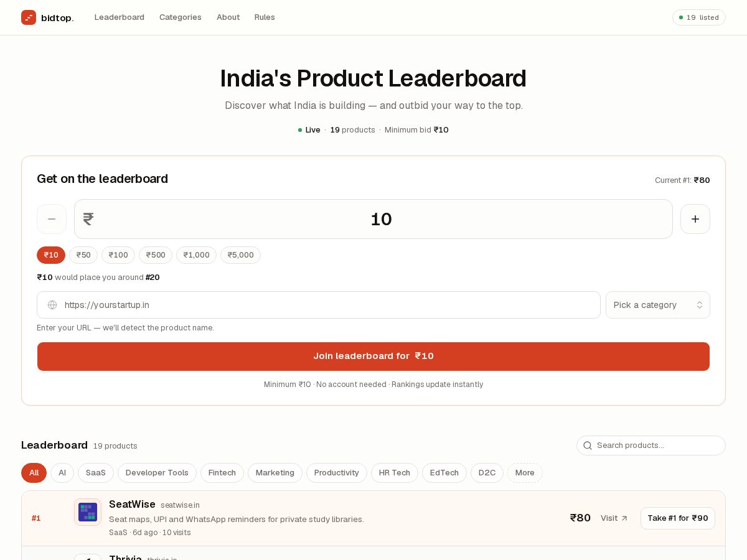Select the ₹50 preset bid

(x=83, y=255)
